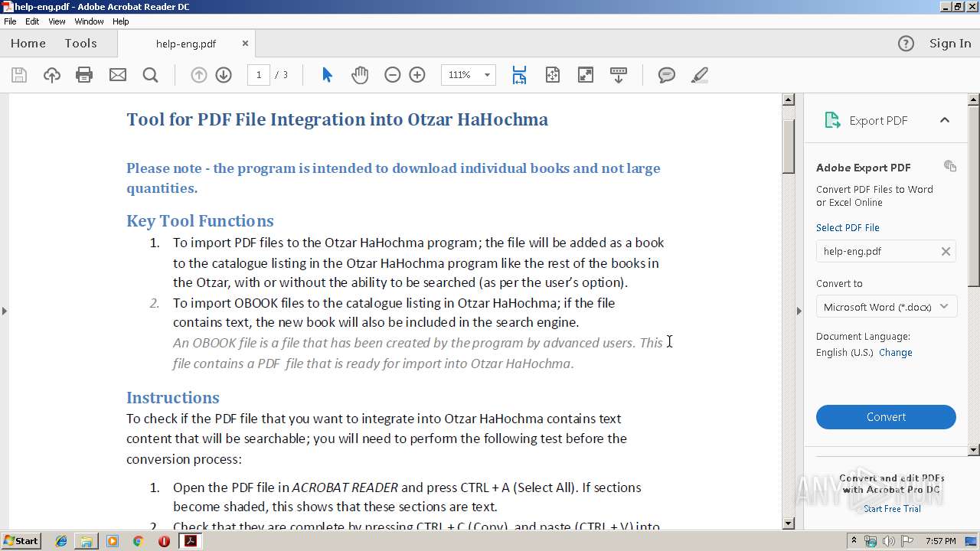Image resolution: width=980 pixels, height=551 pixels.
Task: Open the Find text magnifier
Action: [150, 75]
